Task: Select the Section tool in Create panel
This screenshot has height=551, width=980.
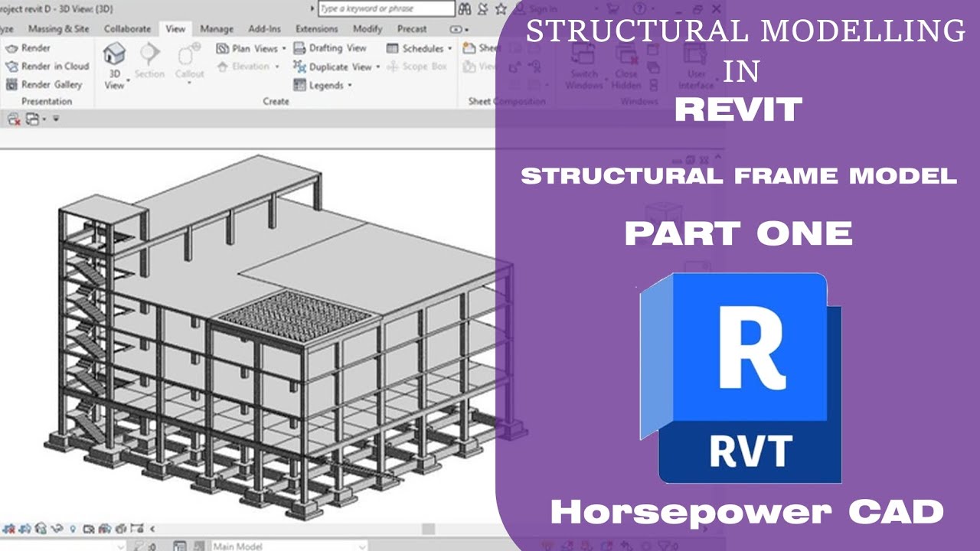Action: click(149, 62)
